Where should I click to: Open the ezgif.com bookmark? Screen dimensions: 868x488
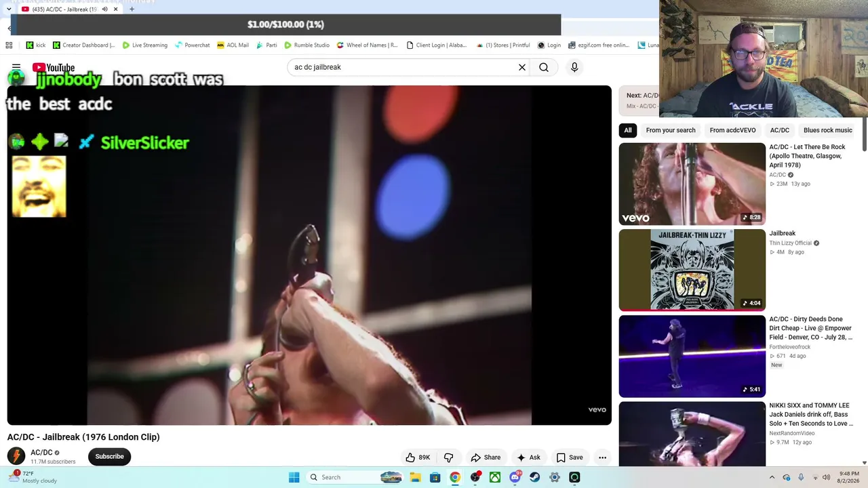pyautogui.click(x=599, y=45)
